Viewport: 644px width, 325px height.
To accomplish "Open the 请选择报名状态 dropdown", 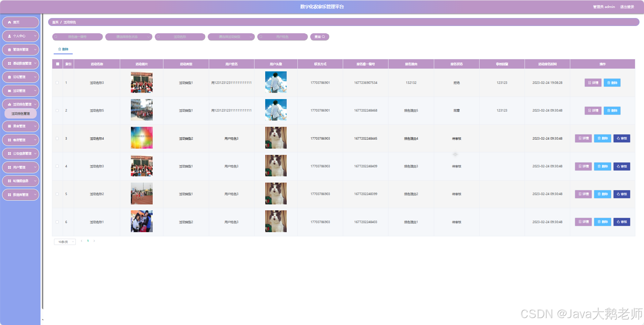I will [x=129, y=37].
